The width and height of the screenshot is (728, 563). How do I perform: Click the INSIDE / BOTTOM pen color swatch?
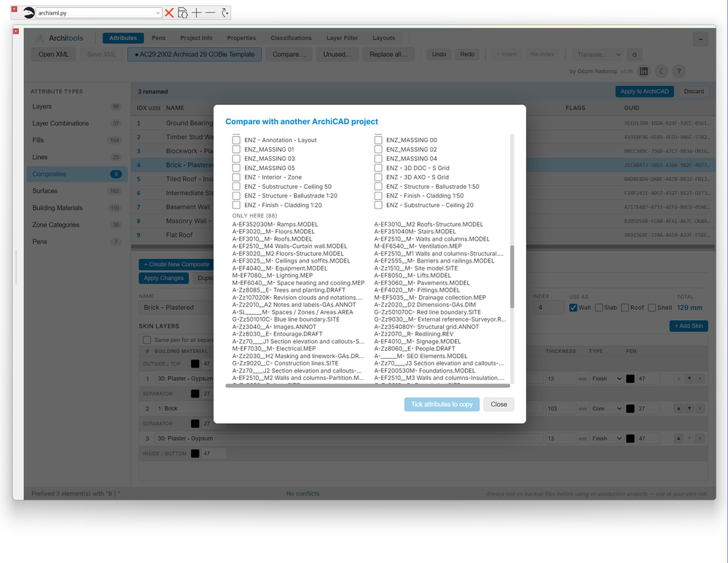(195, 454)
